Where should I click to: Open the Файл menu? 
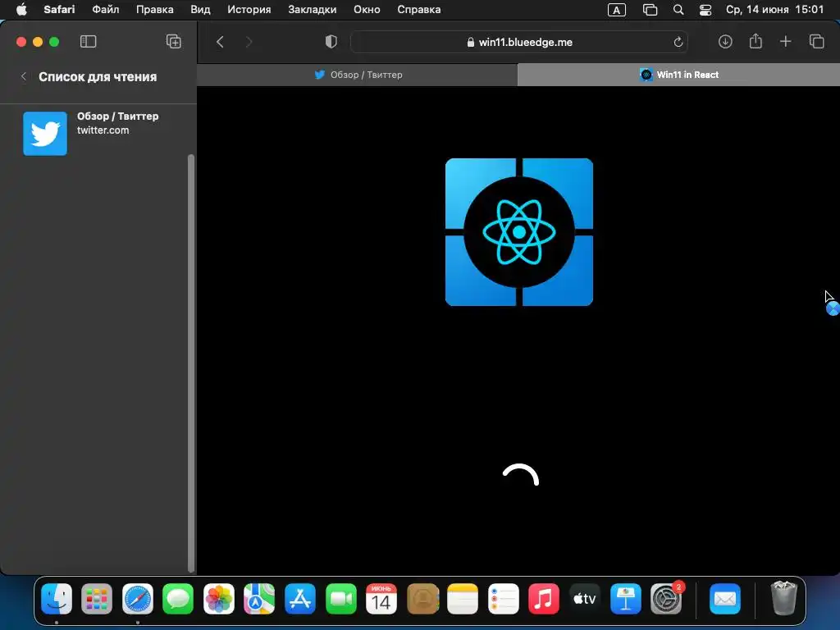(106, 10)
